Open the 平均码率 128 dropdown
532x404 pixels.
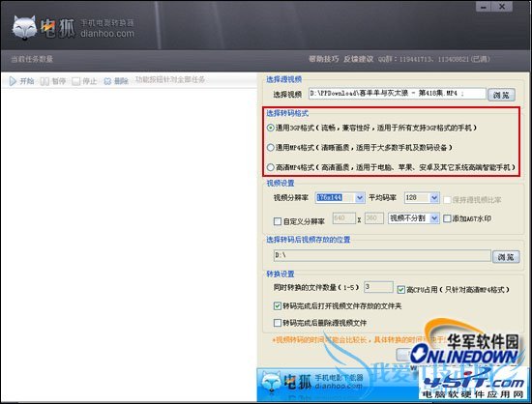(x=434, y=197)
